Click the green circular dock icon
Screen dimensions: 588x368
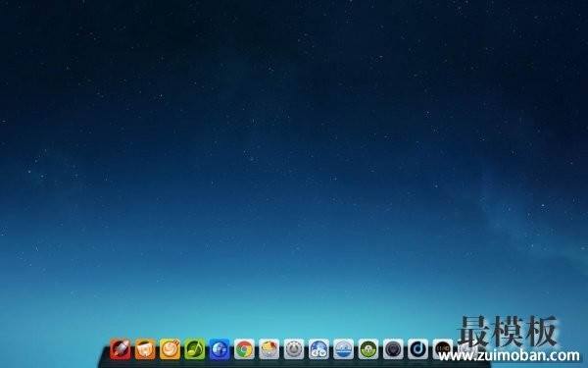pos(368,349)
